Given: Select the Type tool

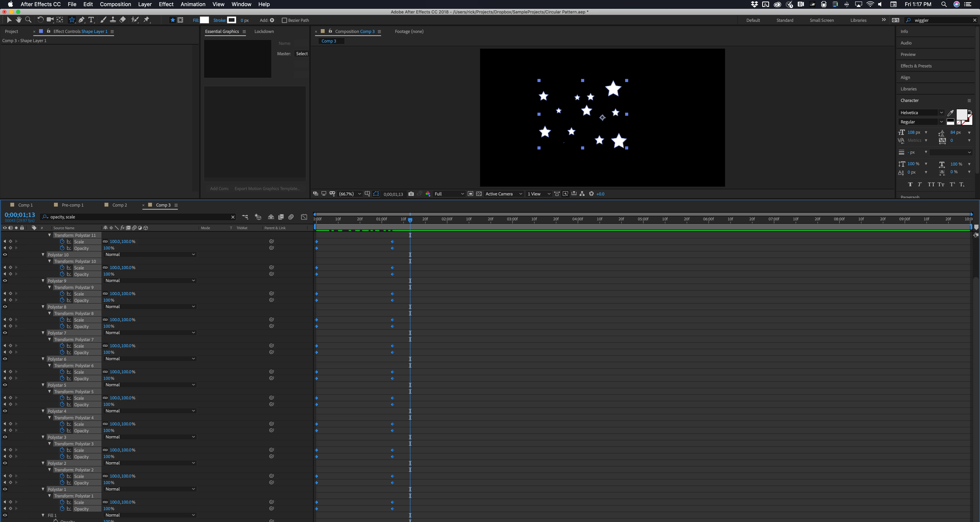Looking at the screenshot, I should pyautogui.click(x=91, y=20).
